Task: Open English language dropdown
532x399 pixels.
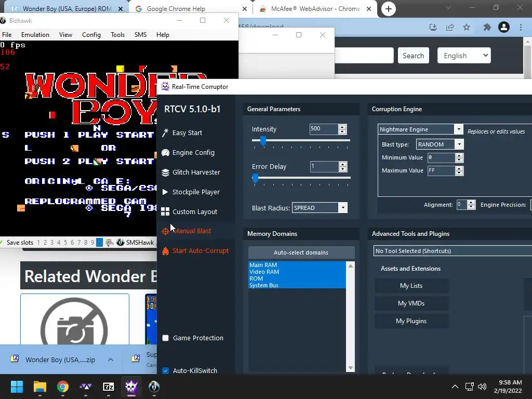Action: click(464, 55)
